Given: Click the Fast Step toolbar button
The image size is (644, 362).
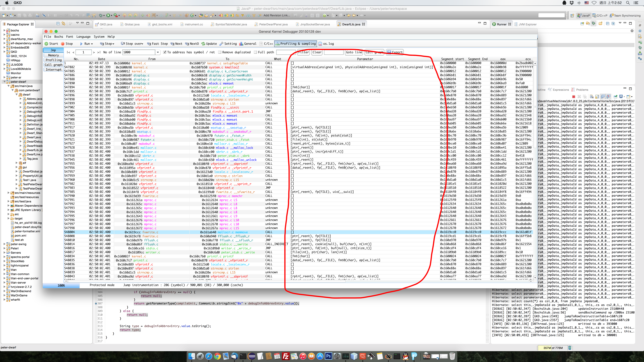Looking at the screenshot, I should (x=157, y=43).
